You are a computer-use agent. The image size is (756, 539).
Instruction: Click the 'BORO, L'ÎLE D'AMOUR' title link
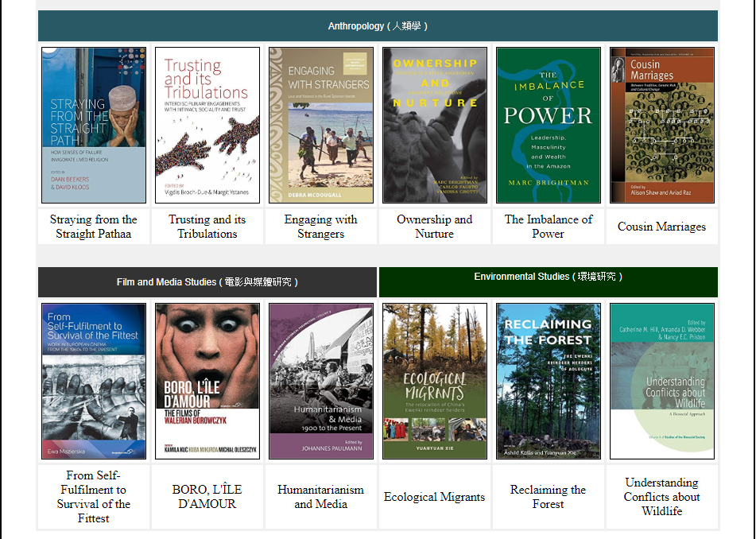pos(207,497)
